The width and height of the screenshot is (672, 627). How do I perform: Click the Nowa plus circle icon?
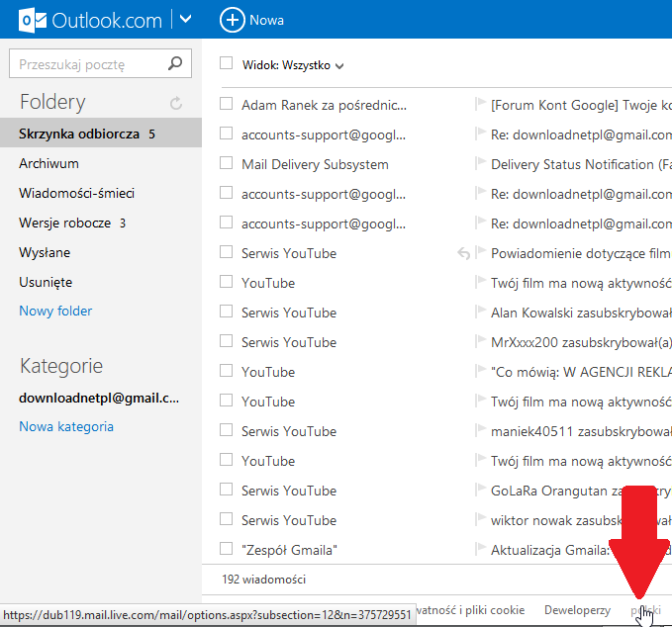(x=232, y=20)
